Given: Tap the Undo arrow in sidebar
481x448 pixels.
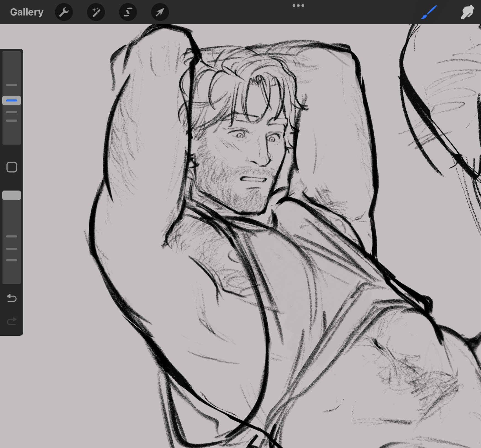Looking at the screenshot, I should [12, 298].
